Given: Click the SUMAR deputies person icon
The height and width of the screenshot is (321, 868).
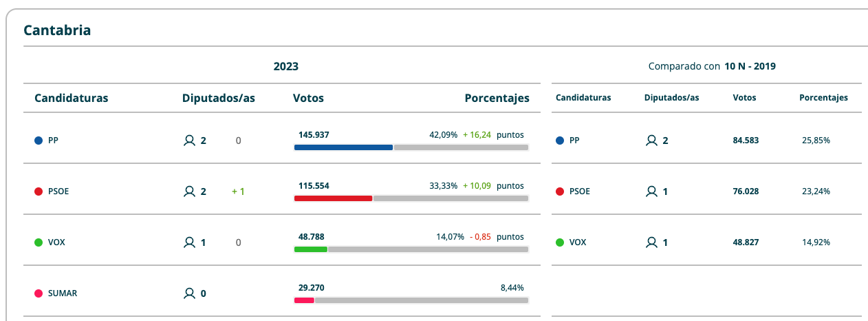Looking at the screenshot, I should [189, 293].
